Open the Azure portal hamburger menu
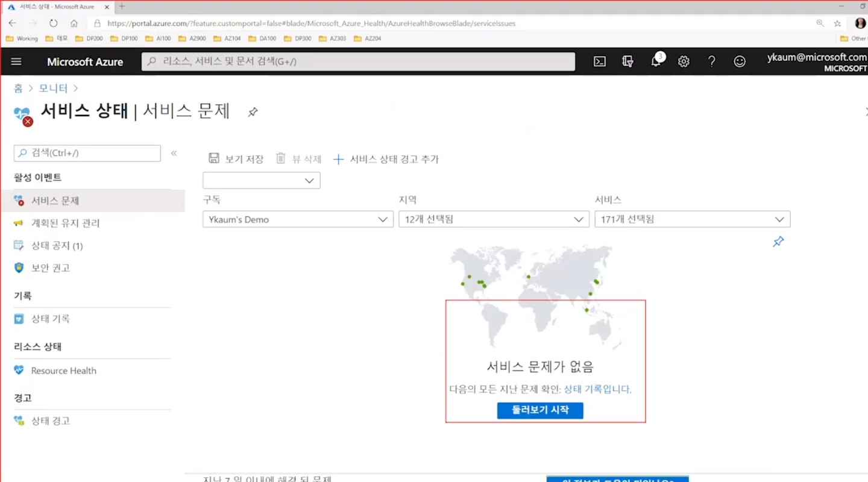Screen dimensions: 868x482 16,61
